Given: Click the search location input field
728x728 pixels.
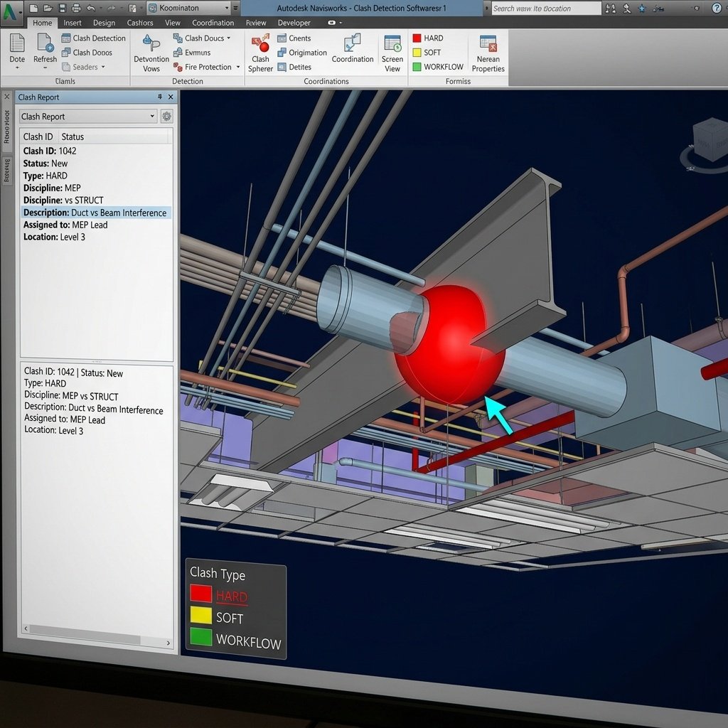Looking at the screenshot, I should [546, 9].
